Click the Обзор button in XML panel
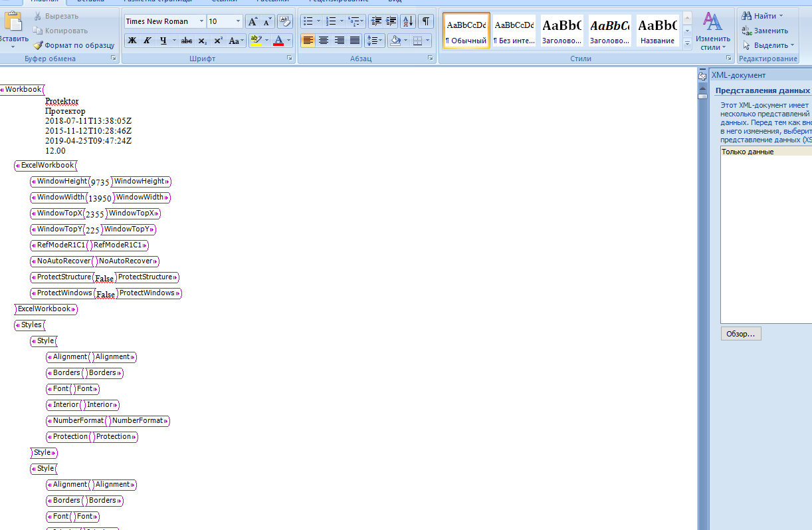Screen dimensions: 812x530 click(x=740, y=333)
